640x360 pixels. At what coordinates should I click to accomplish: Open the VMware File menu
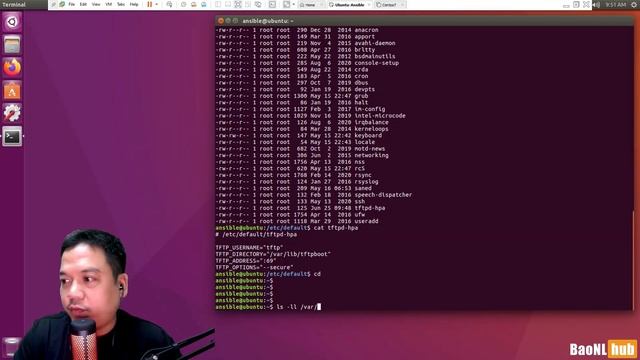pyautogui.click(x=71, y=4)
